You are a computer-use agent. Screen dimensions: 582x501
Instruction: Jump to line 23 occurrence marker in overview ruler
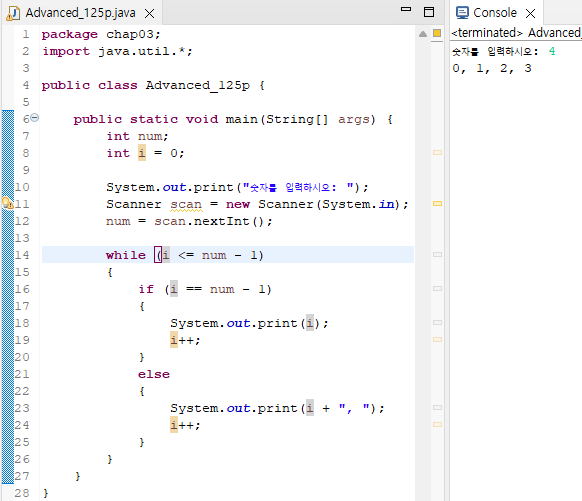point(438,407)
